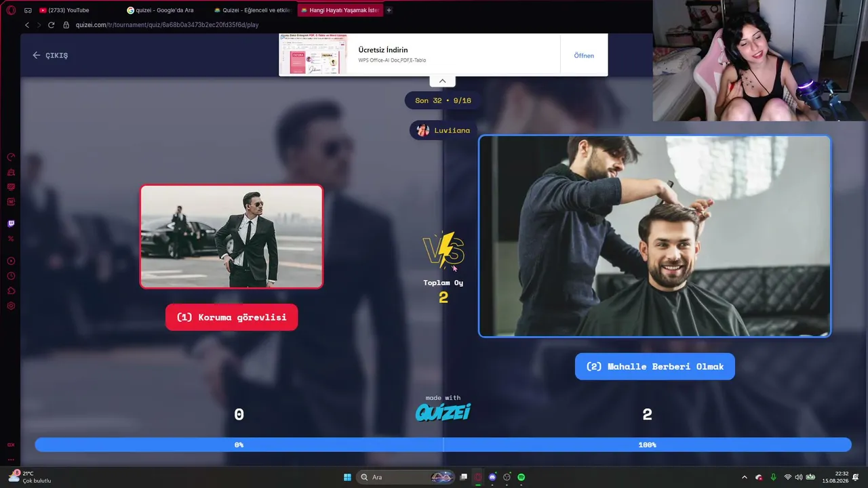Select the bodyguard photo card
868x488 pixels.
coord(231,237)
